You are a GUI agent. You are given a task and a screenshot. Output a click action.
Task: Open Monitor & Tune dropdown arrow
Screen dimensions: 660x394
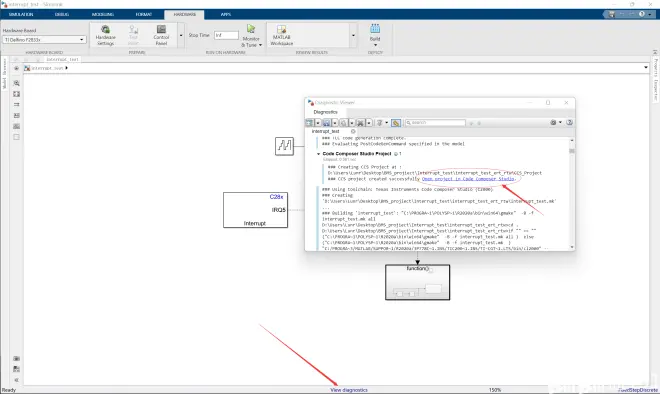261,45
